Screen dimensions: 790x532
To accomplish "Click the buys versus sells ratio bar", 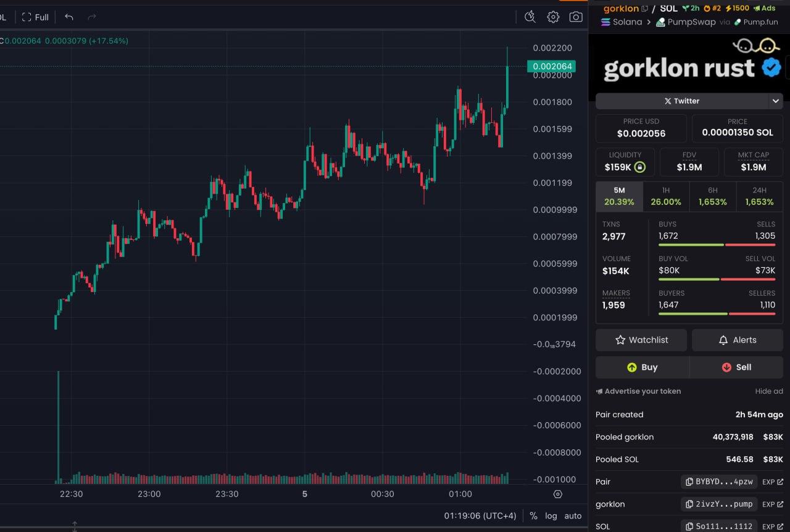I will pos(717,245).
